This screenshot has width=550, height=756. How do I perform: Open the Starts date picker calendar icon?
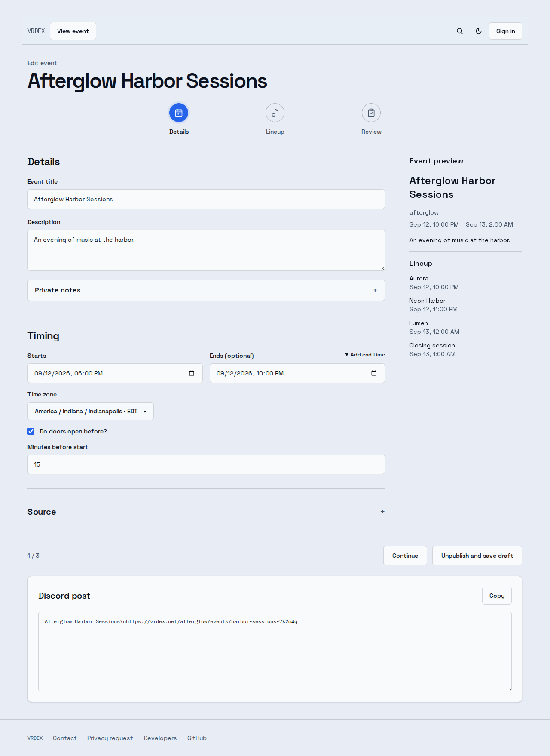[x=192, y=373]
